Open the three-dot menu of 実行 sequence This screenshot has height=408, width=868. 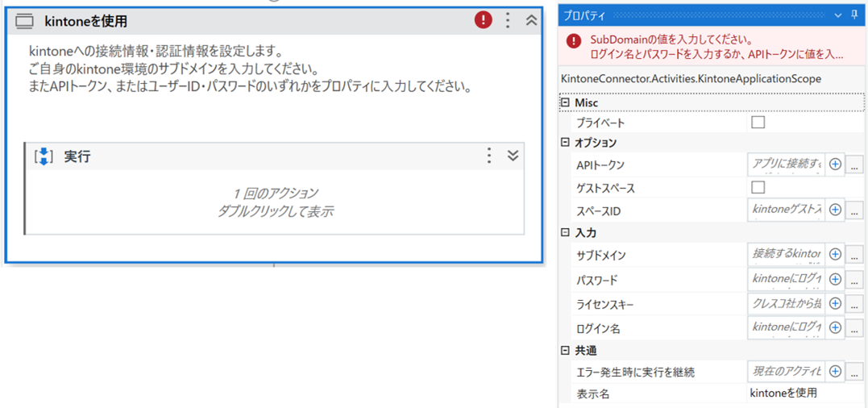[488, 156]
